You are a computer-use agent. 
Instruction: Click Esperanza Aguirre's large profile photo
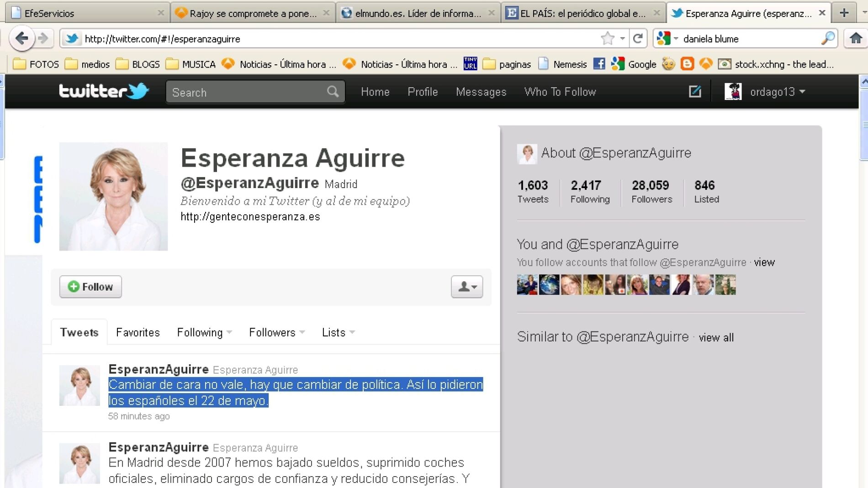pyautogui.click(x=113, y=196)
